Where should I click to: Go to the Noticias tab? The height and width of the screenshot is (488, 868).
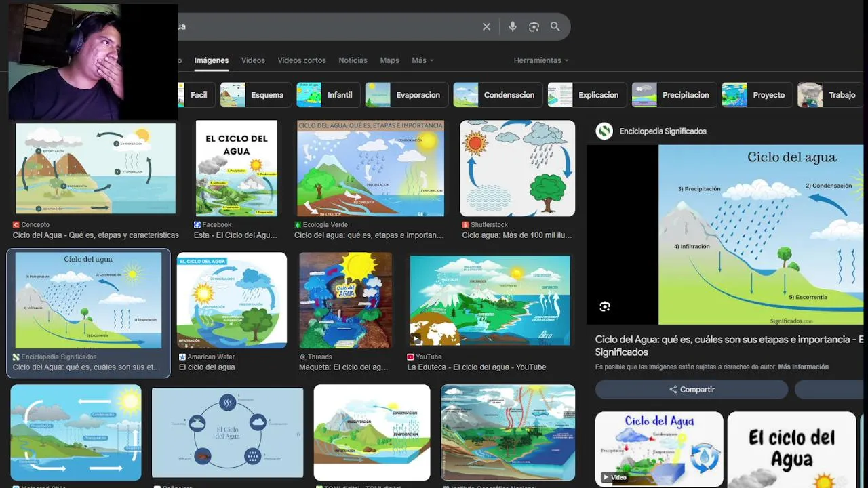point(353,60)
